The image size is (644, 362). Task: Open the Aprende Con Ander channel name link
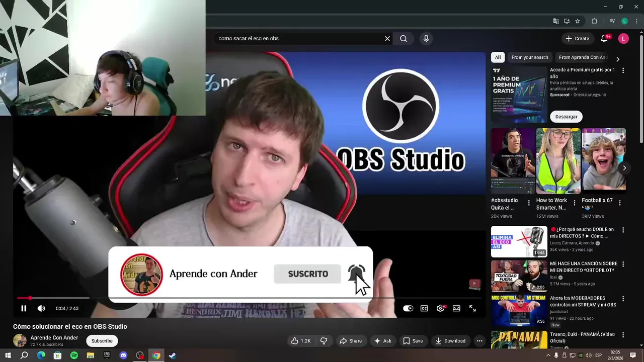click(54, 338)
